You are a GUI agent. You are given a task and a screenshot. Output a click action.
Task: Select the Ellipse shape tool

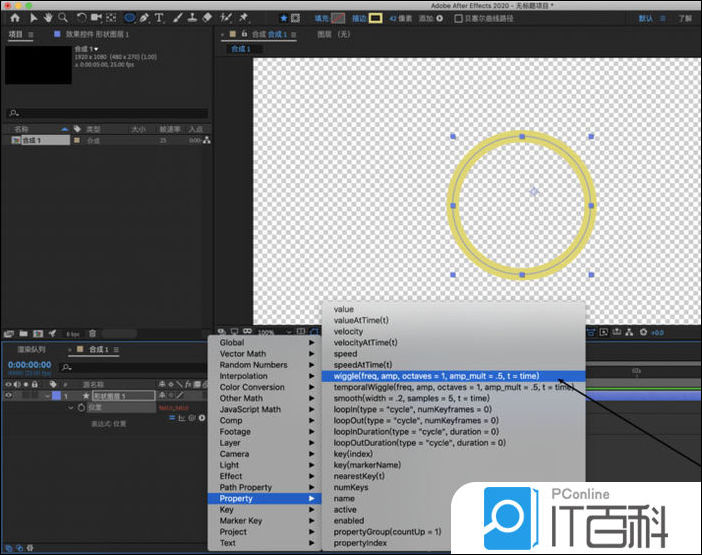point(130,17)
